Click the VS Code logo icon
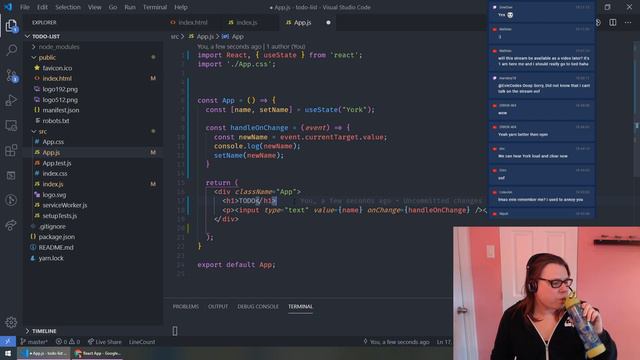 point(8,7)
